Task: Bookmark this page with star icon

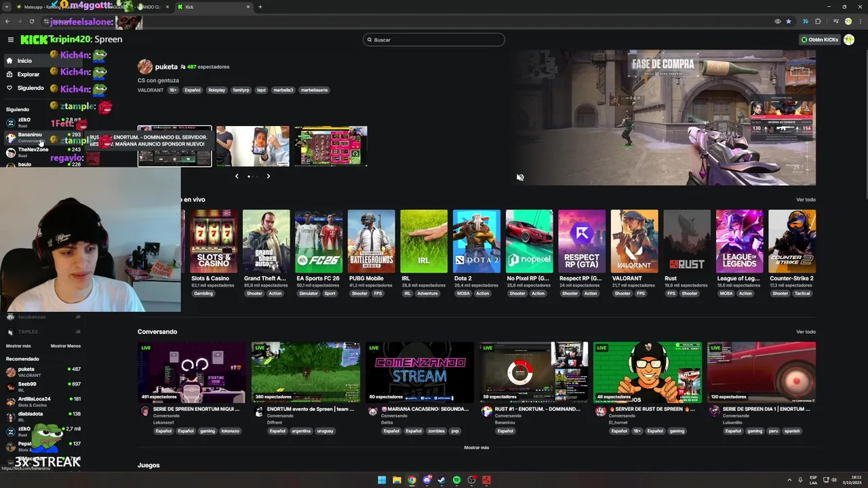Action: (789, 22)
